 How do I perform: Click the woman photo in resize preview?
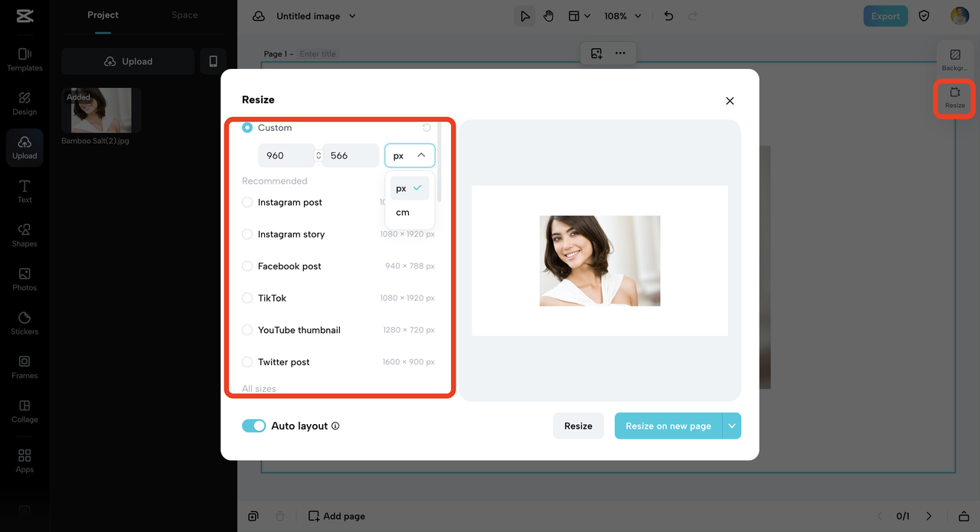[x=599, y=260]
